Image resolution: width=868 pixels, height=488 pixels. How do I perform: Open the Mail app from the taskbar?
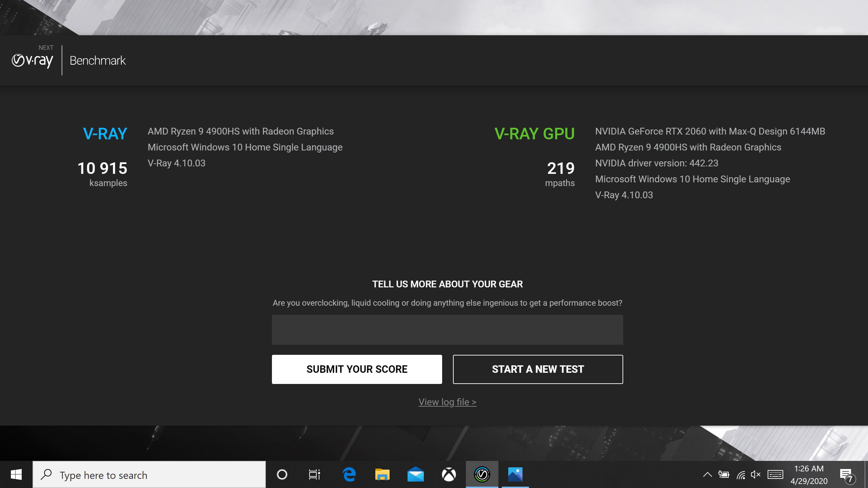[x=415, y=474]
